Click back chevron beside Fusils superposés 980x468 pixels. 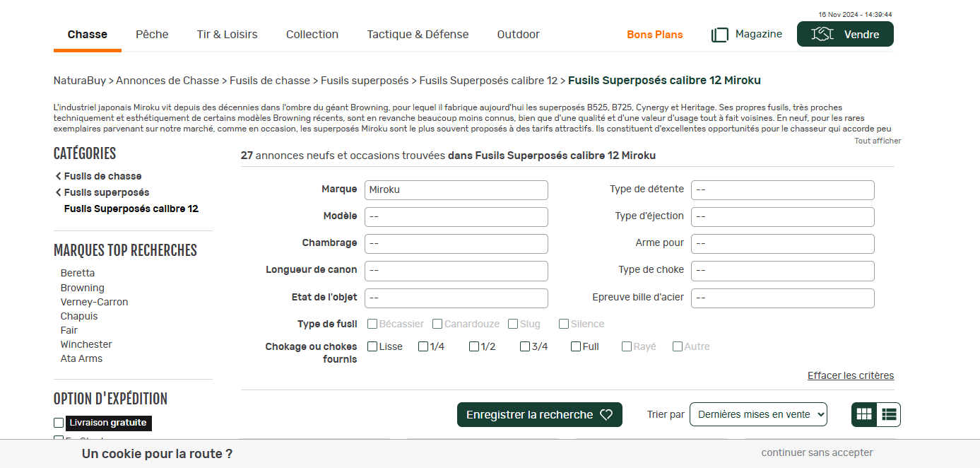coord(58,192)
